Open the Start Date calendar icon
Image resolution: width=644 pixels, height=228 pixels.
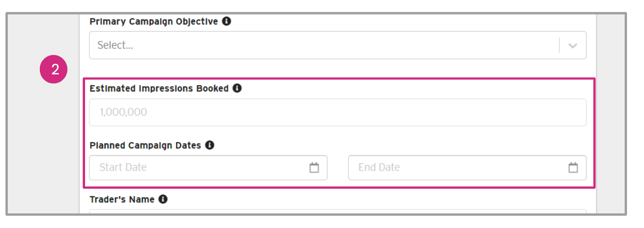(x=314, y=168)
